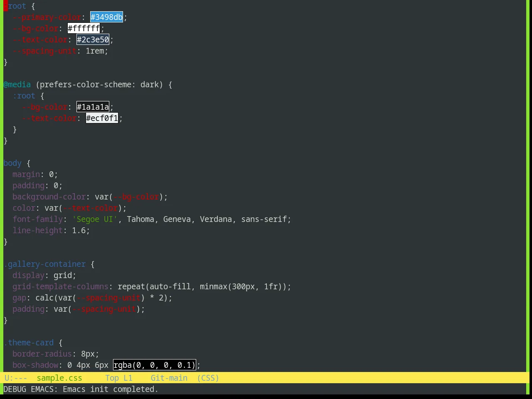This screenshot has width=532, height=399.
Task: Click the U:--- buffer status indicator
Action: [x=16, y=378]
